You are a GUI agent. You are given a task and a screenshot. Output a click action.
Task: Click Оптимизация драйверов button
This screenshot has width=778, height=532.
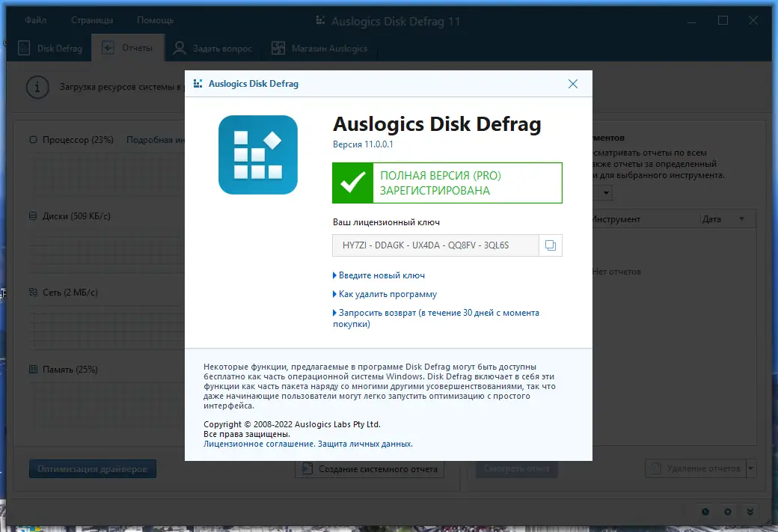[92, 469]
